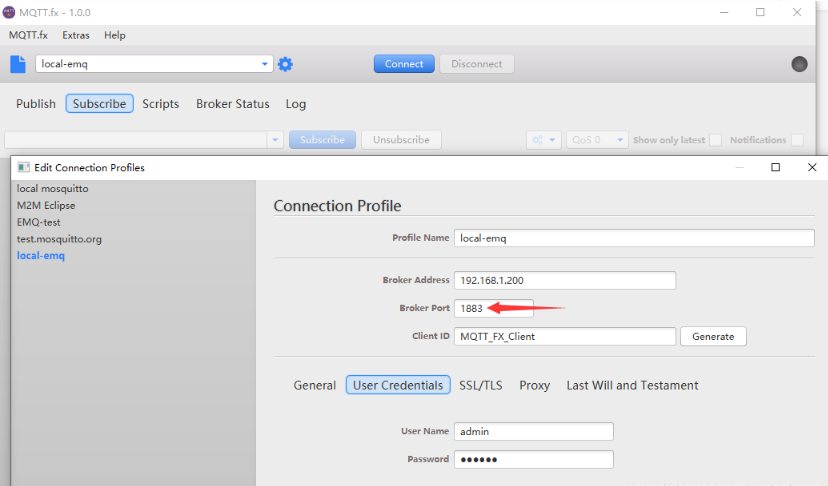Switch to the Publish tab

[x=36, y=104]
